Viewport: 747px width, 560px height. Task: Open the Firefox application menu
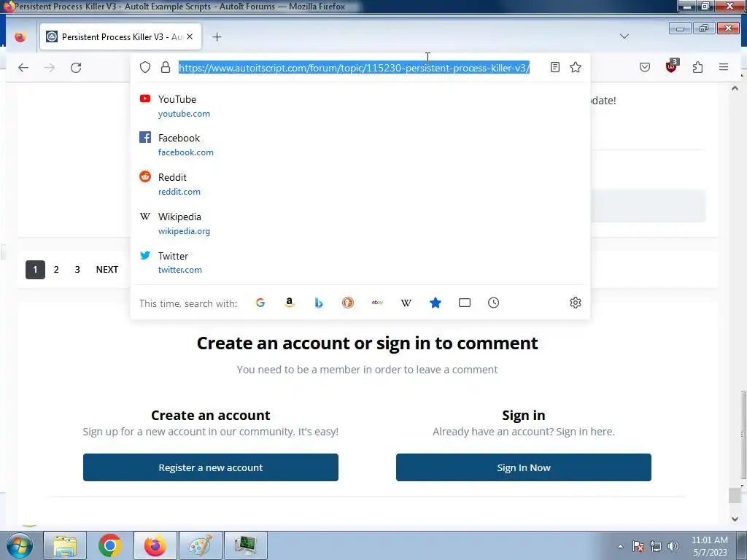723,67
